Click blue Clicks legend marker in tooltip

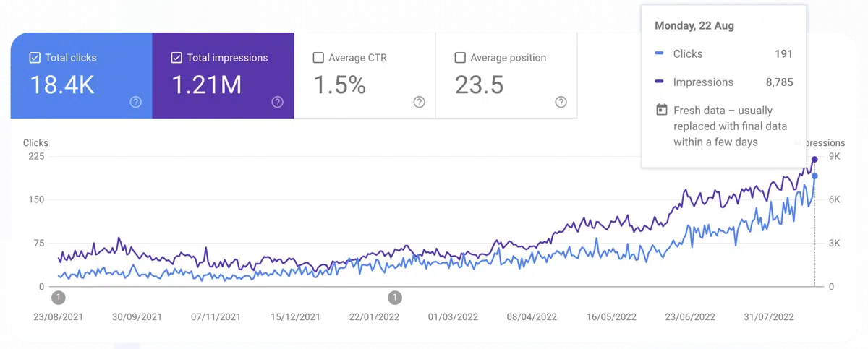coord(659,53)
